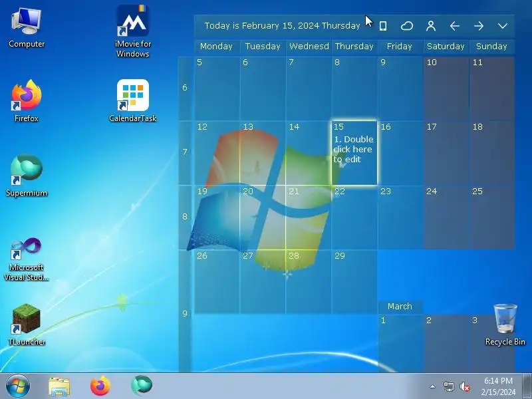Select the February 18 day cell
Screen dimensions: 532x399
point(492,153)
